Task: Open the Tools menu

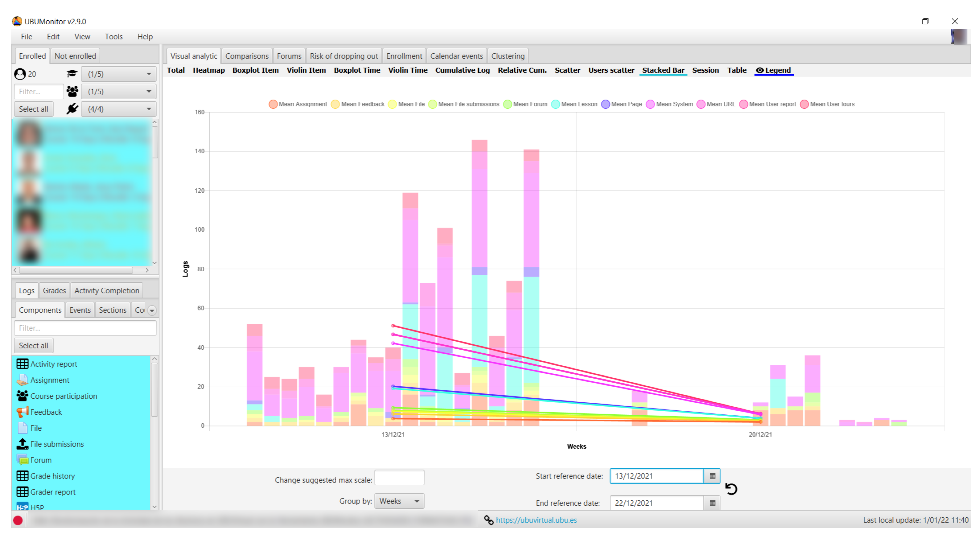Action: pos(113,36)
